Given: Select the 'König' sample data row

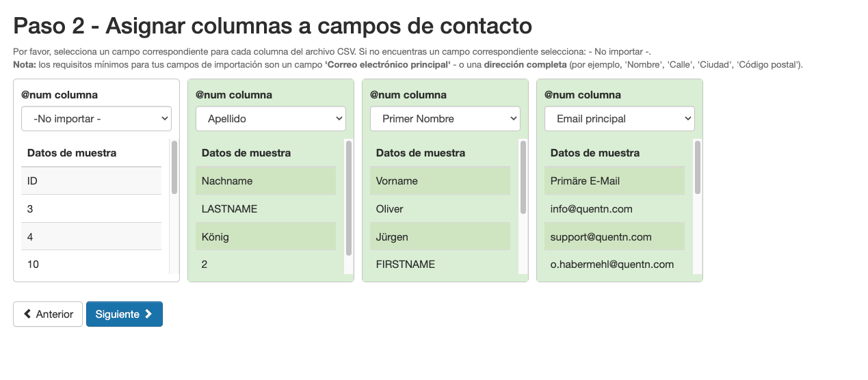Looking at the screenshot, I should pos(265,237).
